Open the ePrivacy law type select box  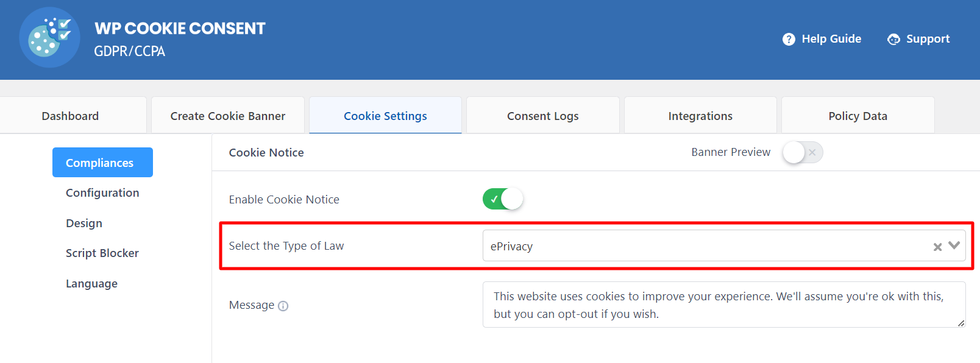[724, 245]
